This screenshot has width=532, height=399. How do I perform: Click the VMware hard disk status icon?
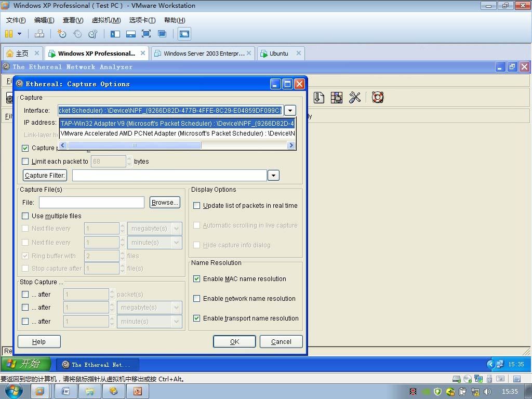coord(457,379)
